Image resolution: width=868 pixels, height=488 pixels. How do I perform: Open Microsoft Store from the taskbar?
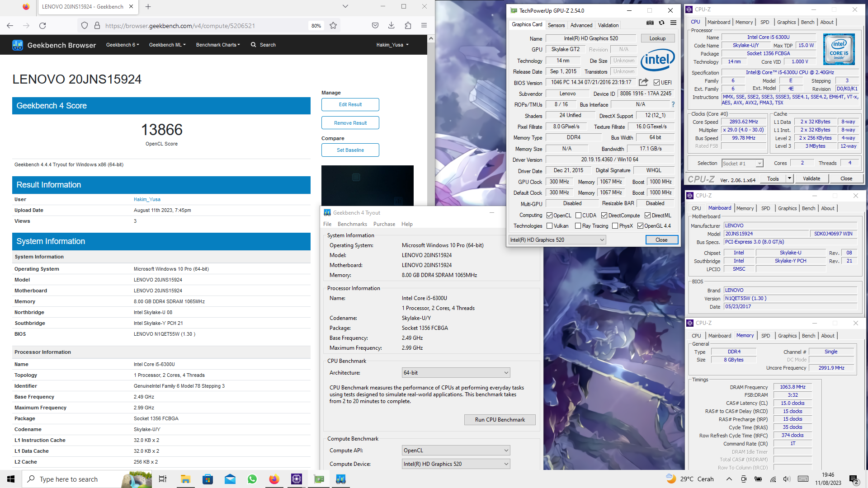[208, 479]
